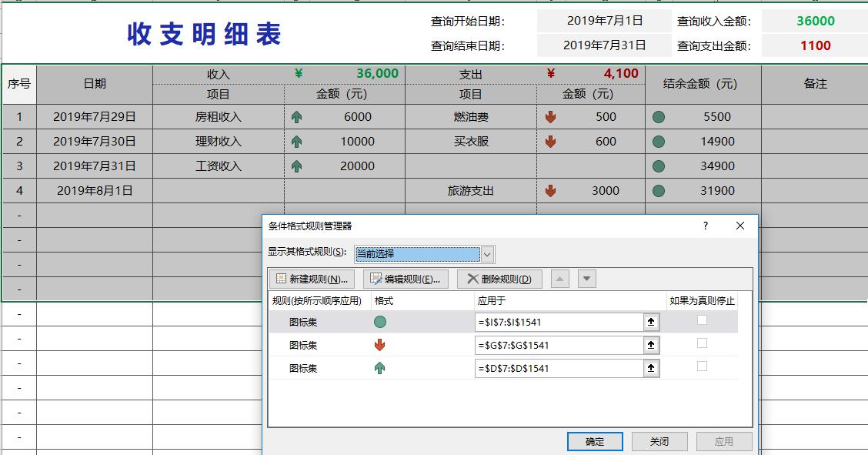Click the collapse-range icon for rule =$D$7:$D$1541
The height and width of the screenshot is (455, 868).
[650, 368]
